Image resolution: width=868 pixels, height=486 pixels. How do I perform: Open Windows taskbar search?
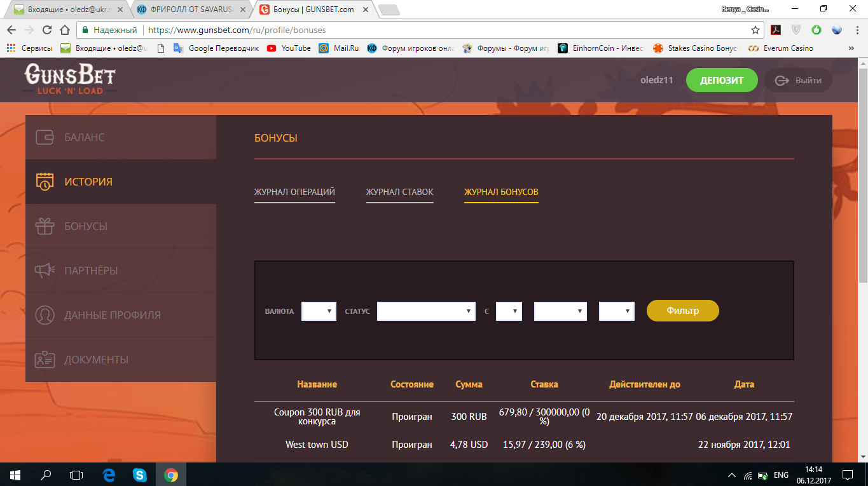click(46, 475)
